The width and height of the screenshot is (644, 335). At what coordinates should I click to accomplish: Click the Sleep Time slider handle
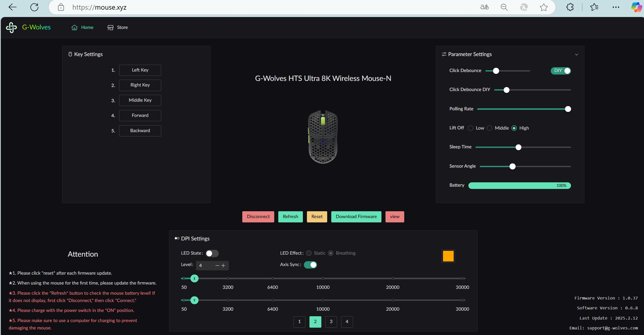click(518, 147)
